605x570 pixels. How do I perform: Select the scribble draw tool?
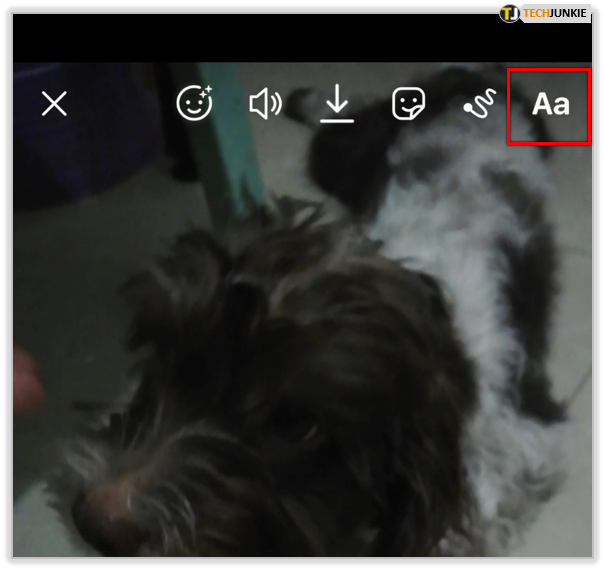click(x=477, y=104)
